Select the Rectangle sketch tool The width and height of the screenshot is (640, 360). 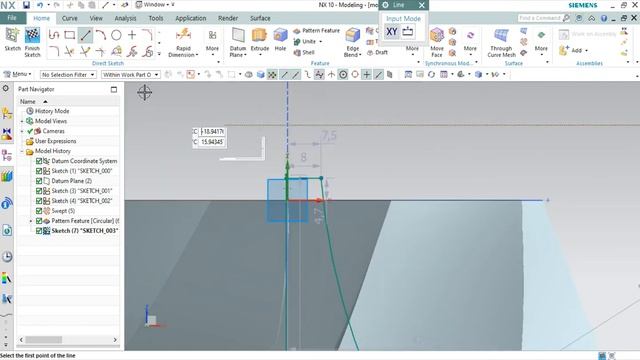tap(69, 35)
